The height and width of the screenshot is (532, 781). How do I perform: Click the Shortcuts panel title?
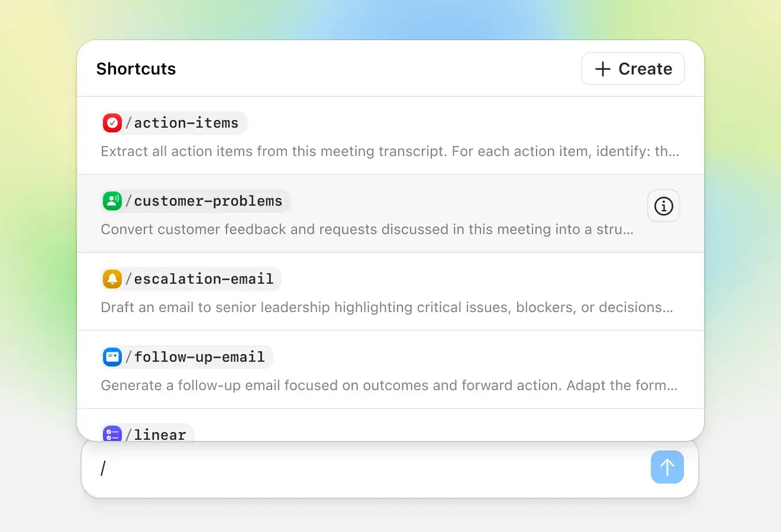coord(135,69)
